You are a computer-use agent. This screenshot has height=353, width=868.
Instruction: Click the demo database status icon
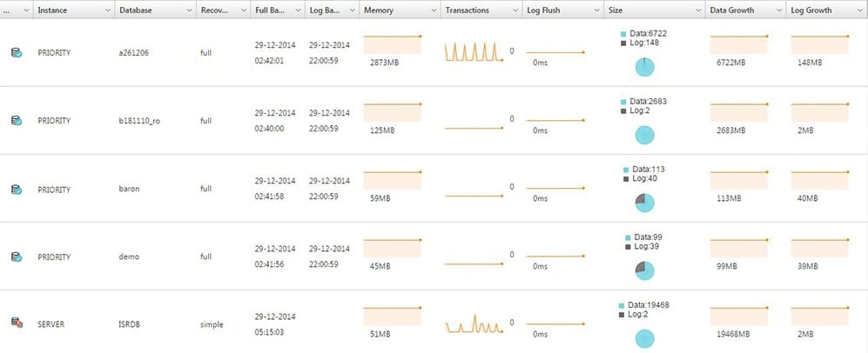pyautogui.click(x=17, y=256)
